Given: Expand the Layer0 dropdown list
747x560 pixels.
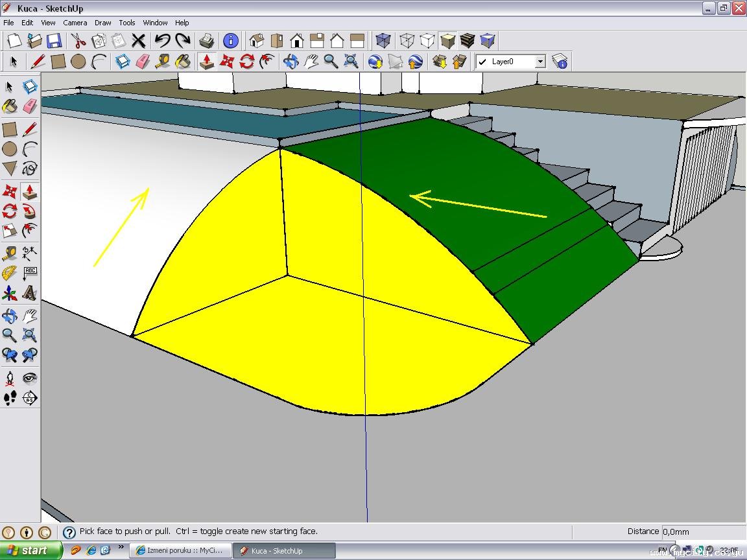Looking at the screenshot, I should pyautogui.click(x=539, y=62).
